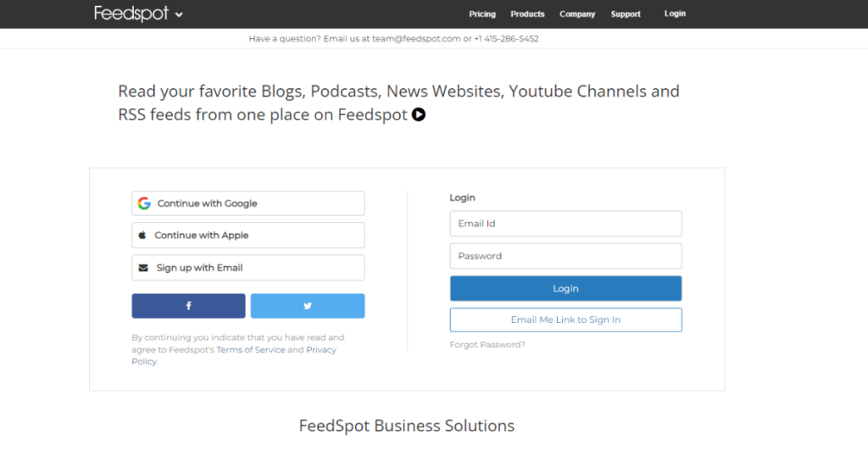Click the Apple logo icon
The image size is (868, 456).
coord(142,235)
